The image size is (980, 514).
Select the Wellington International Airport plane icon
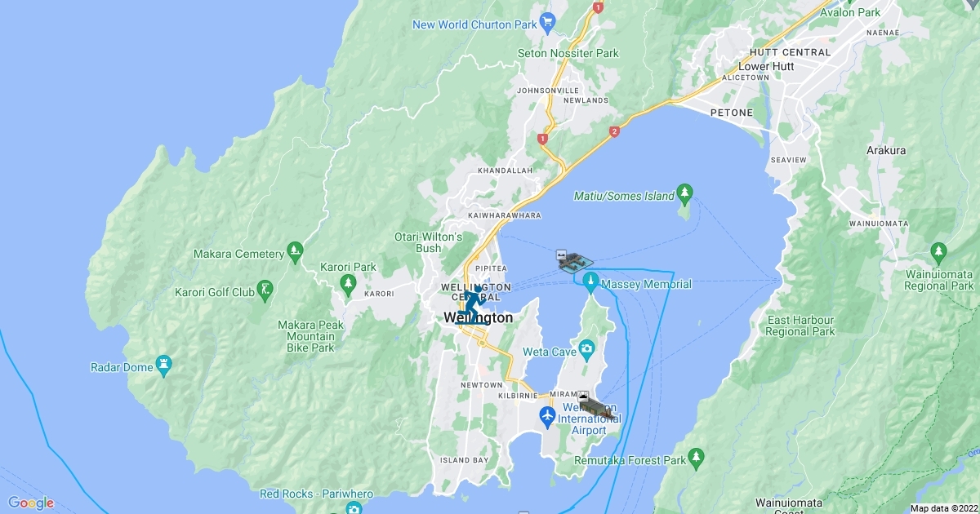point(548,419)
